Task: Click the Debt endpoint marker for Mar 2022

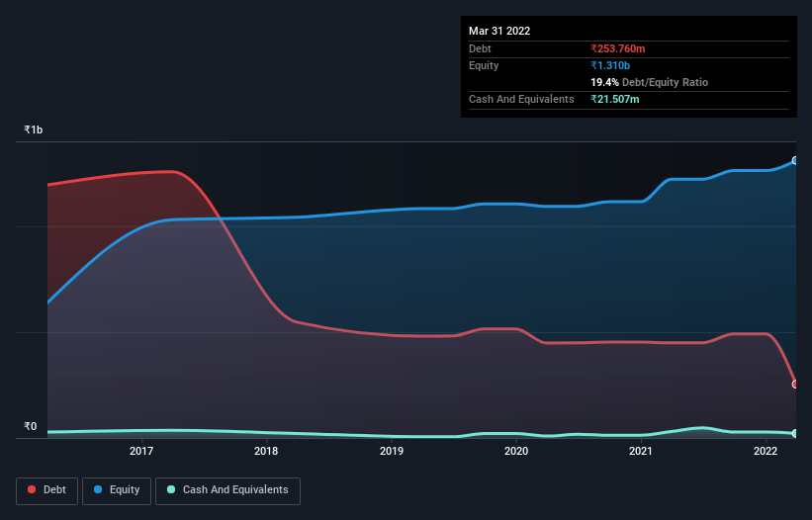Action: tap(795, 384)
